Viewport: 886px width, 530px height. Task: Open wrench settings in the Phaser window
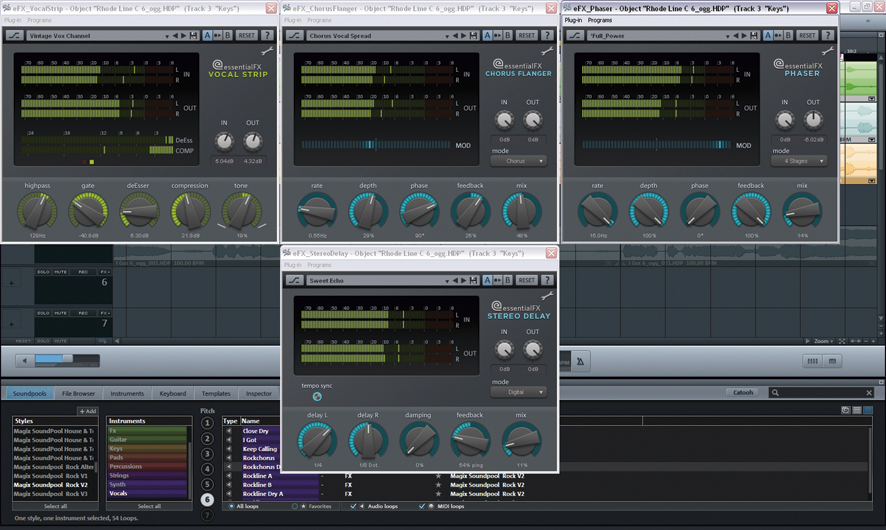[828, 52]
